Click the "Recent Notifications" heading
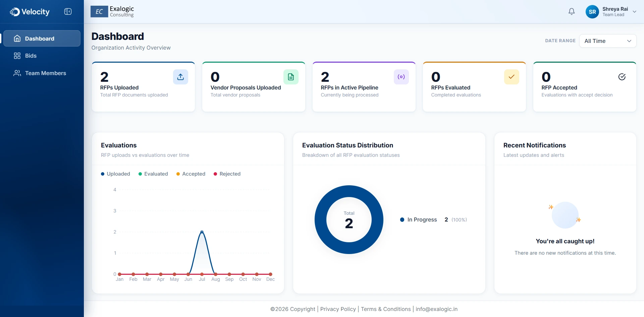 click(535, 145)
